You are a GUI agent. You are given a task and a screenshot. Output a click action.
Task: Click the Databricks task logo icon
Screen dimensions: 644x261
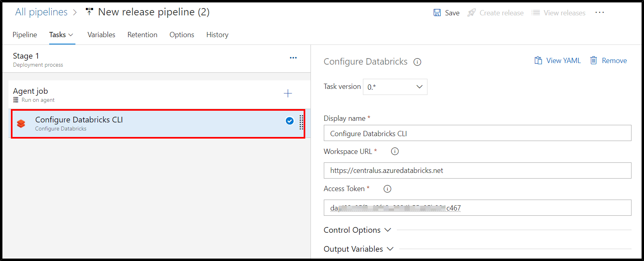coord(21,124)
